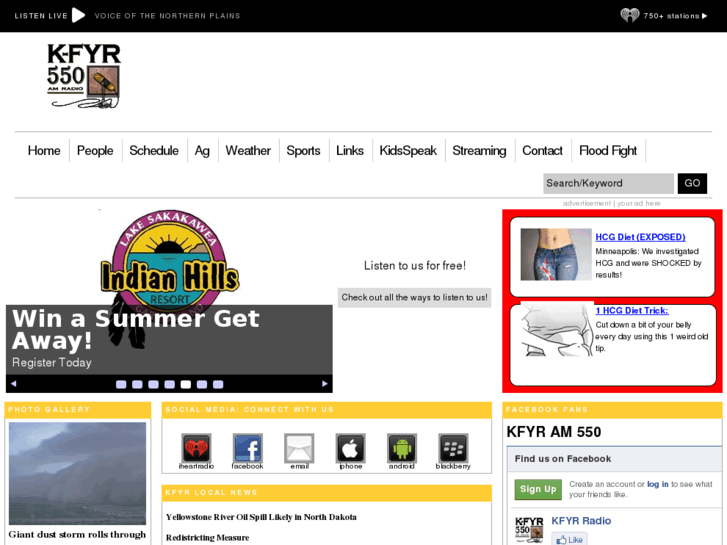
Task: Open the 1 HCG Diet Trick ad link
Action: 632,311
